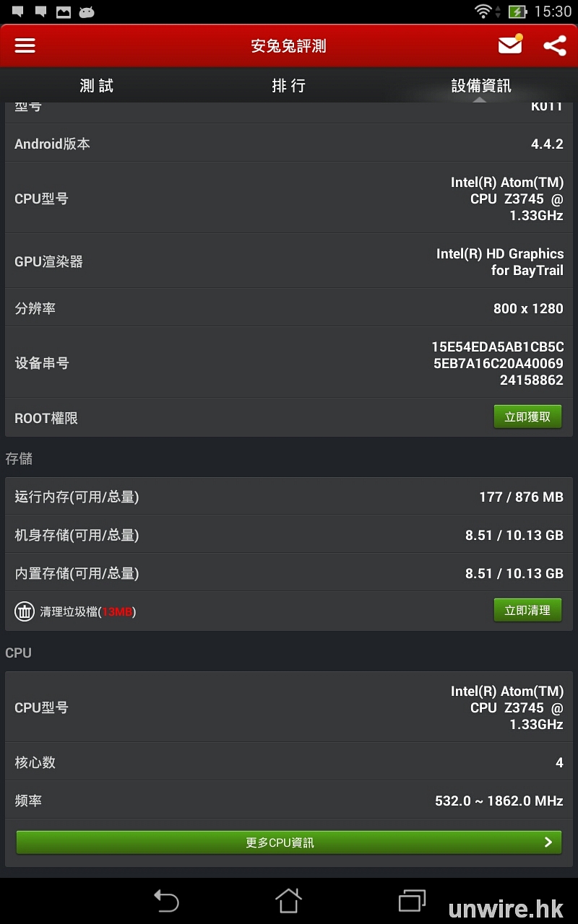Tap the 13MB junk size label

coord(117,611)
